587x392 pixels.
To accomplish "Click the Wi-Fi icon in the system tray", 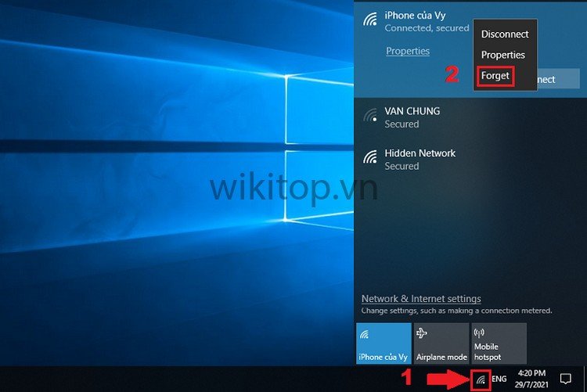I will (x=481, y=379).
